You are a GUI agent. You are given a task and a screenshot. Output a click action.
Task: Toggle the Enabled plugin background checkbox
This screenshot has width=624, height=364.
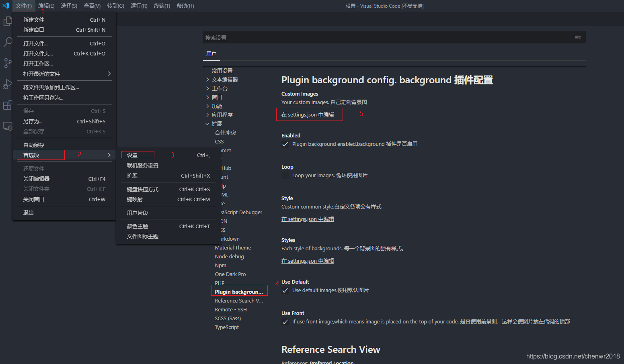click(x=285, y=144)
